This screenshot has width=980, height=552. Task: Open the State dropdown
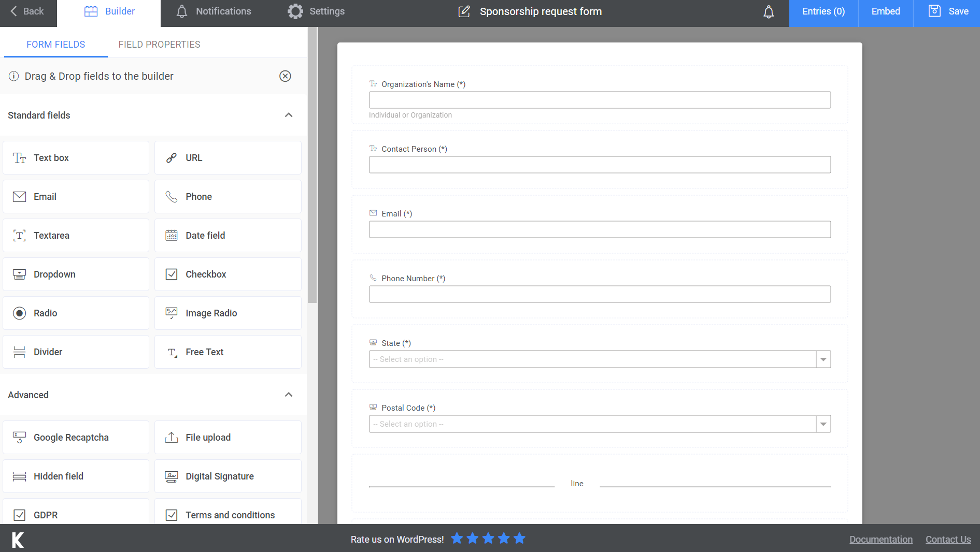[600, 359]
